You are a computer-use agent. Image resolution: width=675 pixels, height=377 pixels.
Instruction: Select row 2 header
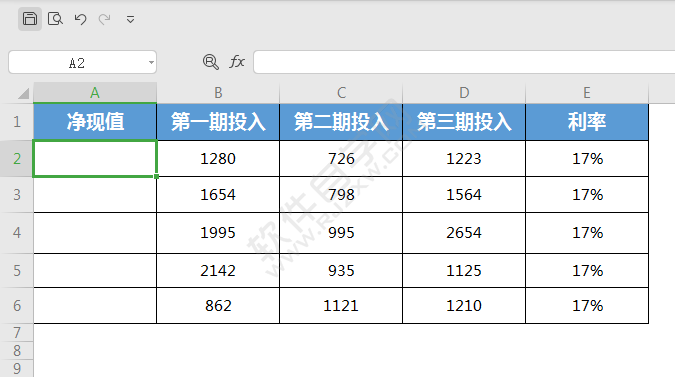[x=17, y=159]
